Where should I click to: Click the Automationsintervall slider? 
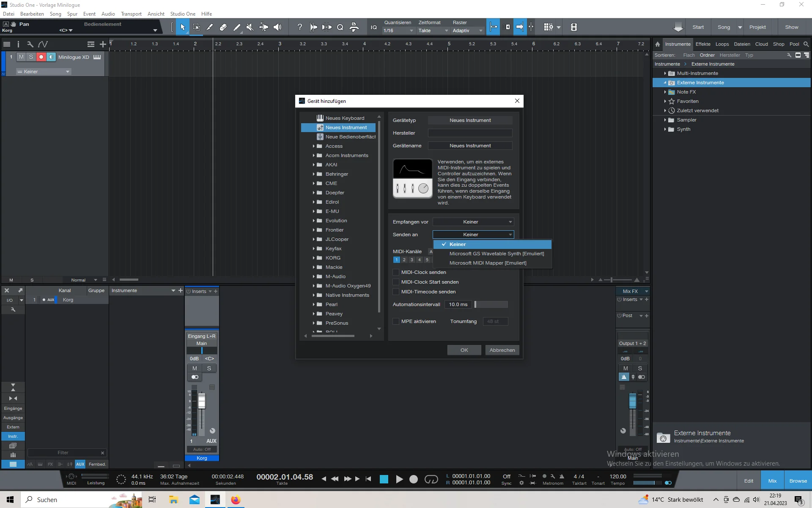491,304
